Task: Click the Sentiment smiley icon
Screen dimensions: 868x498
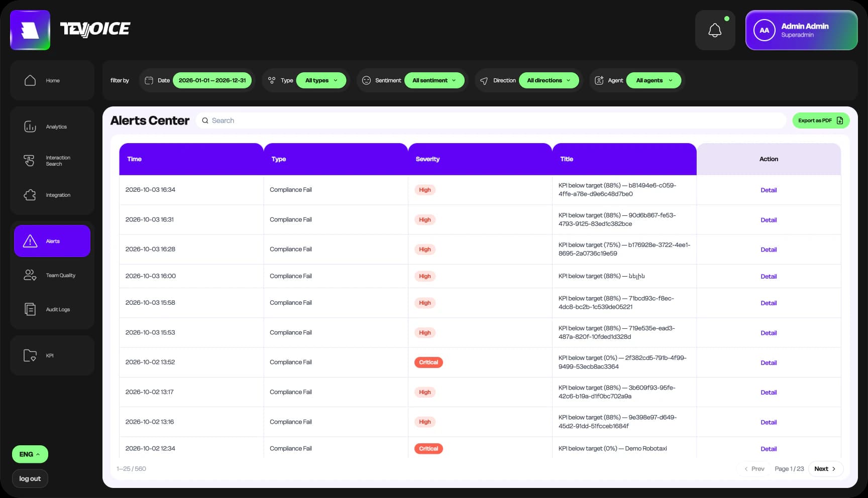Action: pos(366,80)
